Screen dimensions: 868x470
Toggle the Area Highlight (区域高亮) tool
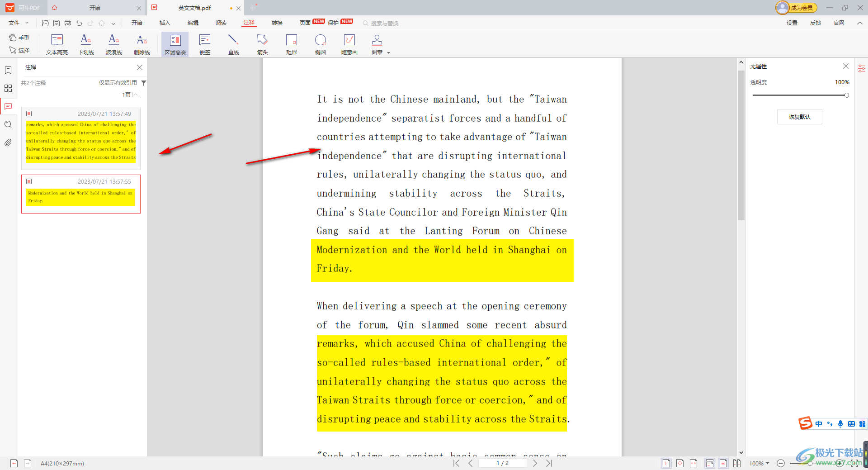click(175, 44)
